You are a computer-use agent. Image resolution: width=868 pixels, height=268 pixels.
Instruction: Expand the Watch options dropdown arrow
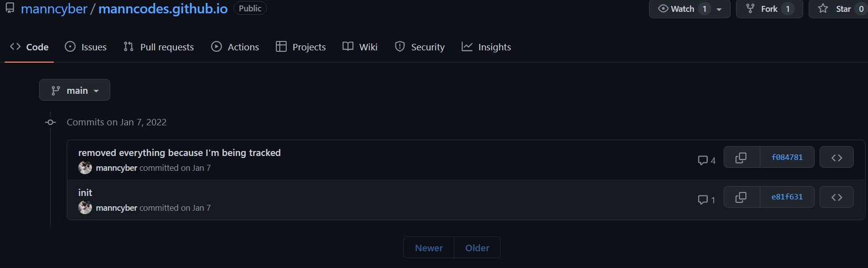click(719, 9)
